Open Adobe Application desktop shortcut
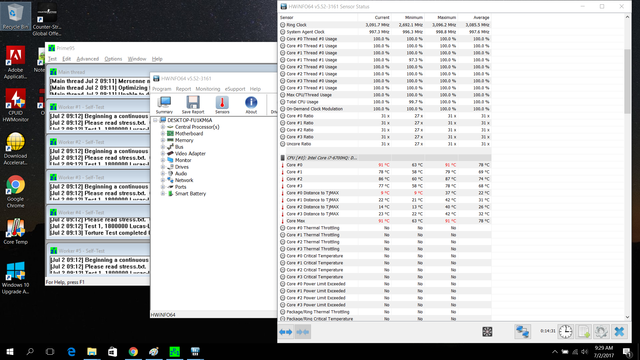Screen dimensions: 640x360 (x=16, y=62)
